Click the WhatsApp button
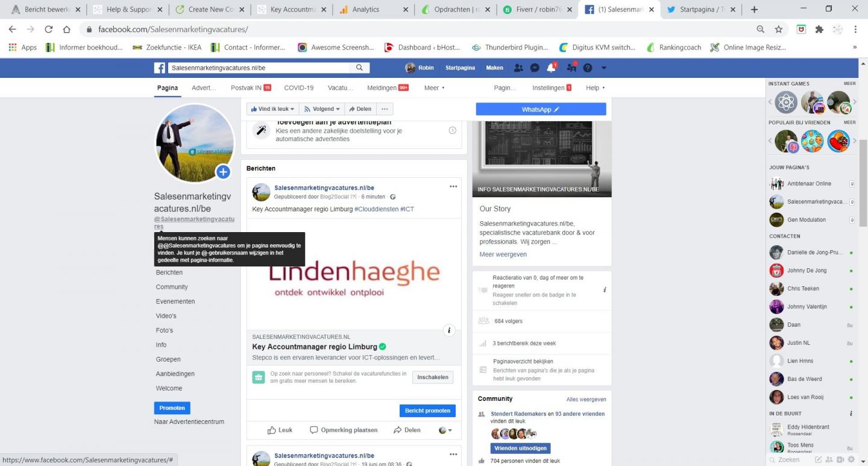 pyautogui.click(x=541, y=109)
